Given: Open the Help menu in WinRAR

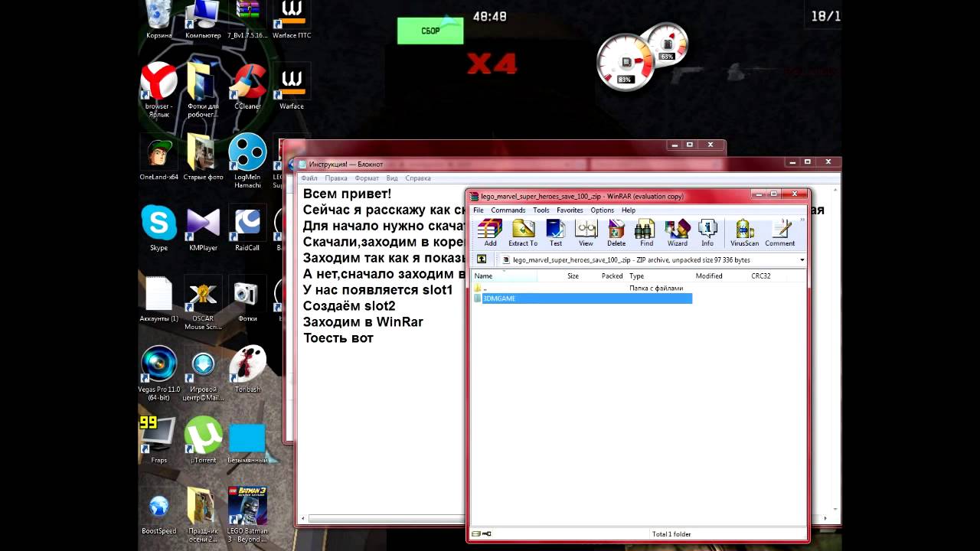Looking at the screenshot, I should [x=629, y=210].
